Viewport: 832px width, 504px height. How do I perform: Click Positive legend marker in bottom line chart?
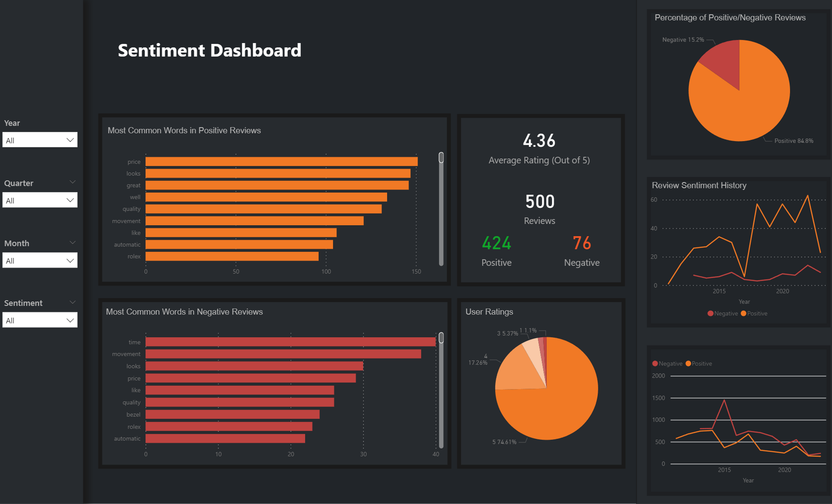(688, 364)
